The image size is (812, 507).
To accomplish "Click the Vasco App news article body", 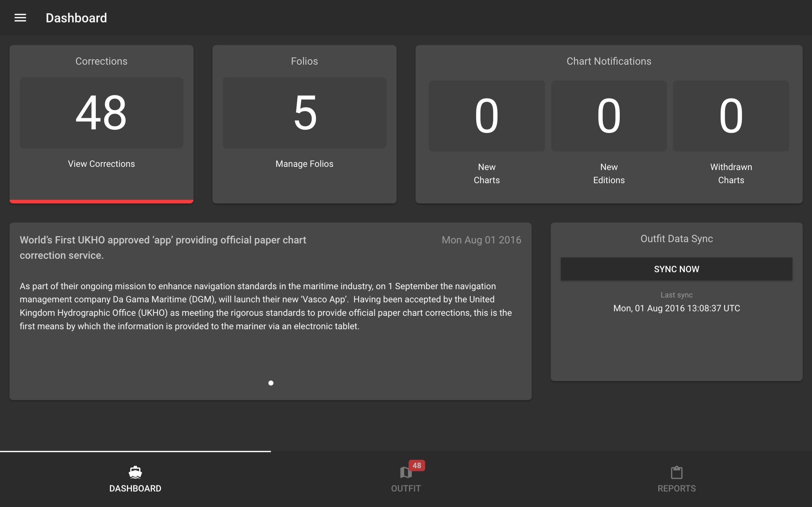I will [x=265, y=306].
